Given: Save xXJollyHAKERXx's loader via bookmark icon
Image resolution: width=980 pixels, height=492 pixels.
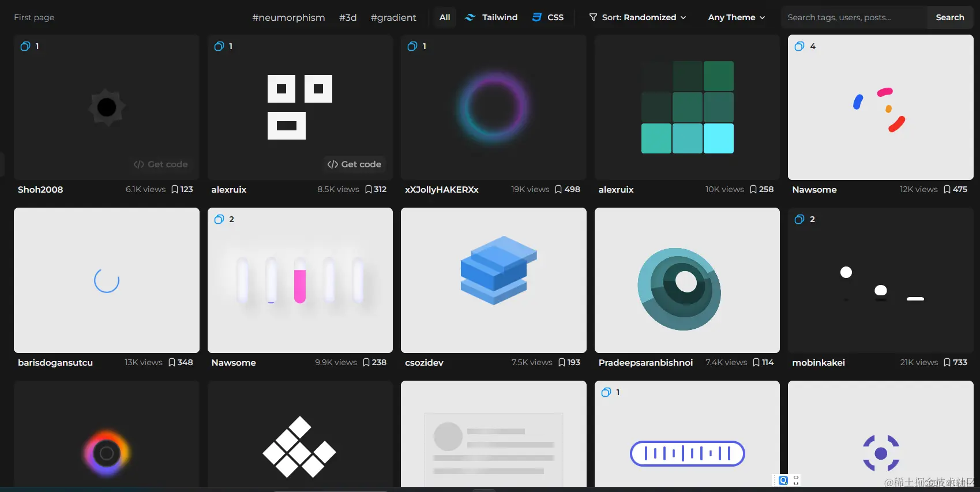Looking at the screenshot, I should [x=558, y=189].
